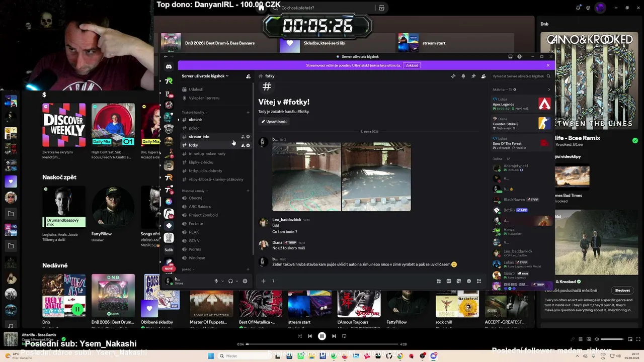Expand Aktivita section arrow in member list
The image size is (644, 362).
(549, 89)
